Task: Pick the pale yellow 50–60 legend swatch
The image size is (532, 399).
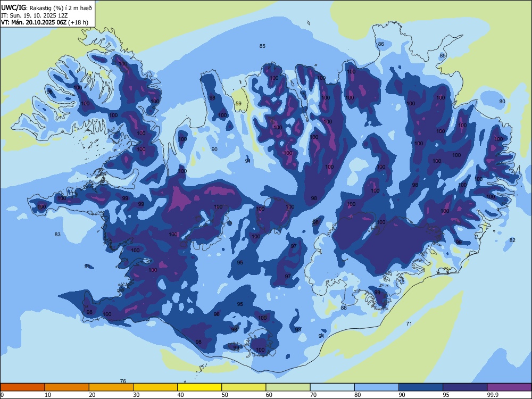Action: tap(244, 387)
